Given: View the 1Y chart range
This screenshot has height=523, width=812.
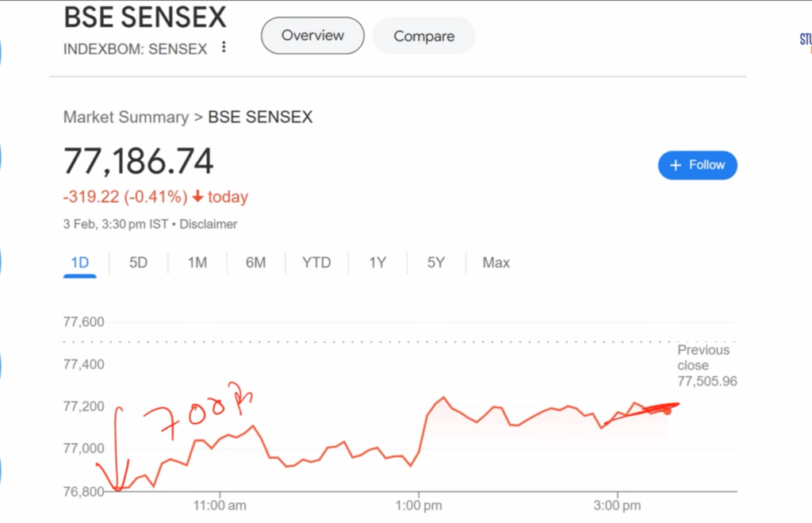Looking at the screenshot, I should 377,263.
